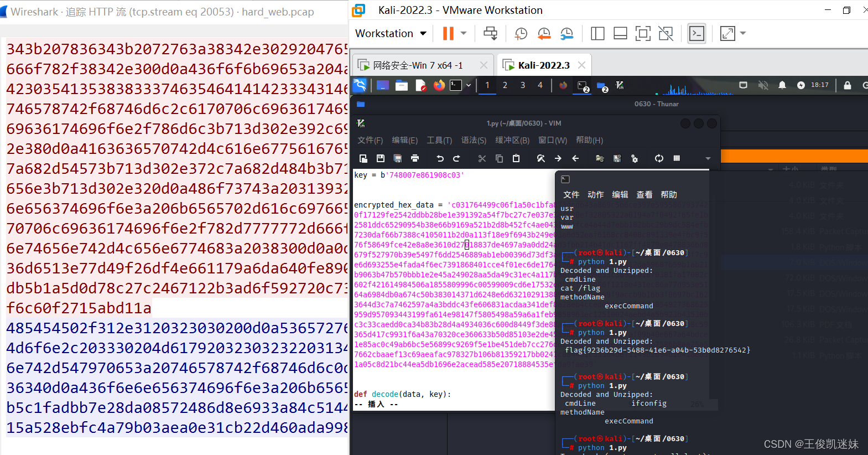This screenshot has height=455, width=868.
Task: Switch to Kali workspace 4
Action: click(540, 85)
